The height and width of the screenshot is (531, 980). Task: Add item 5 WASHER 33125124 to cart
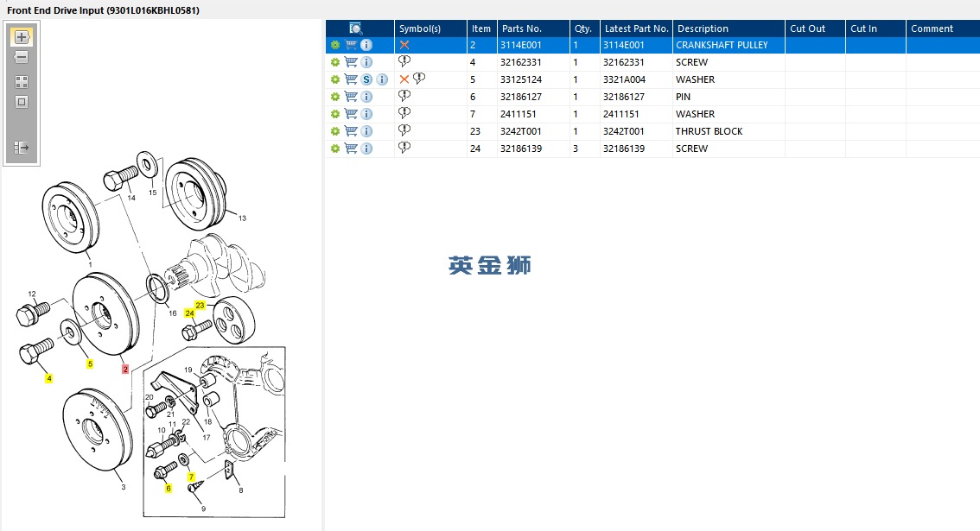[x=351, y=79]
